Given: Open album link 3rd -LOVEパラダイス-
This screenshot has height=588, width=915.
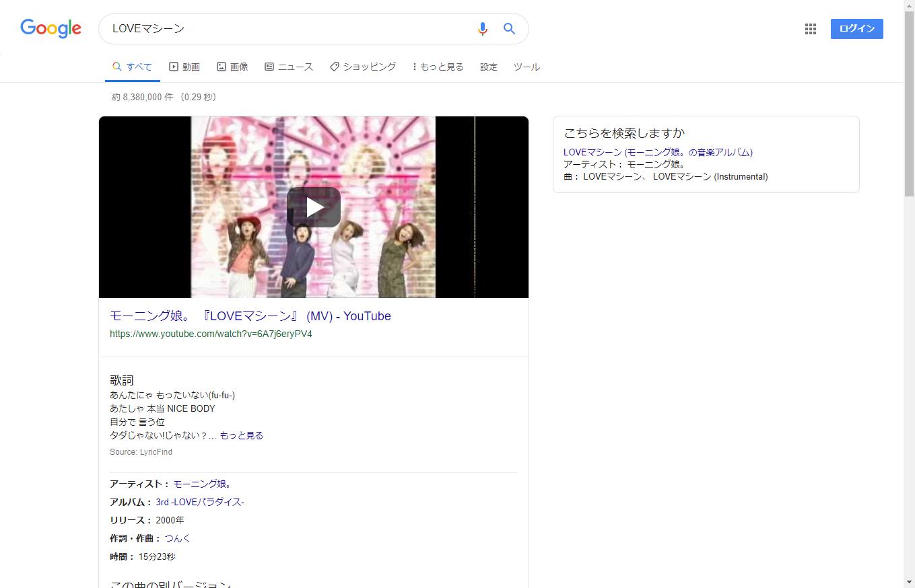Looking at the screenshot, I should pyautogui.click(x=200, y=502).
